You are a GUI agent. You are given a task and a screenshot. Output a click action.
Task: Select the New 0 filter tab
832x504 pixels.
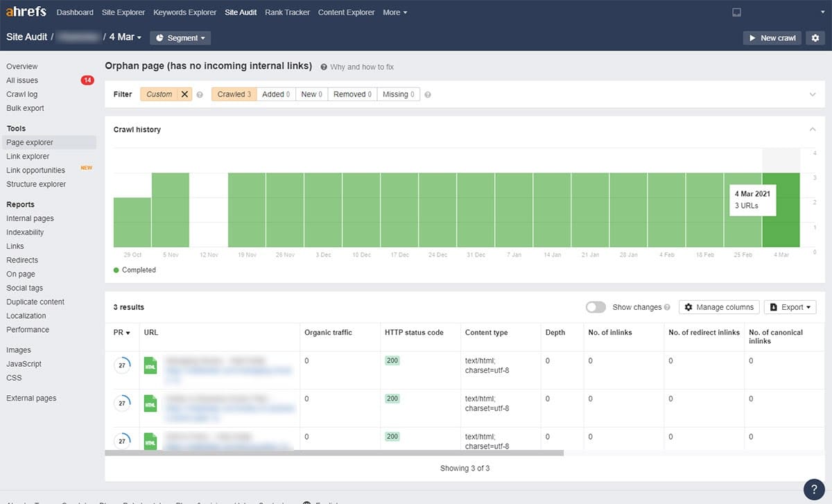tap(312, 94)
